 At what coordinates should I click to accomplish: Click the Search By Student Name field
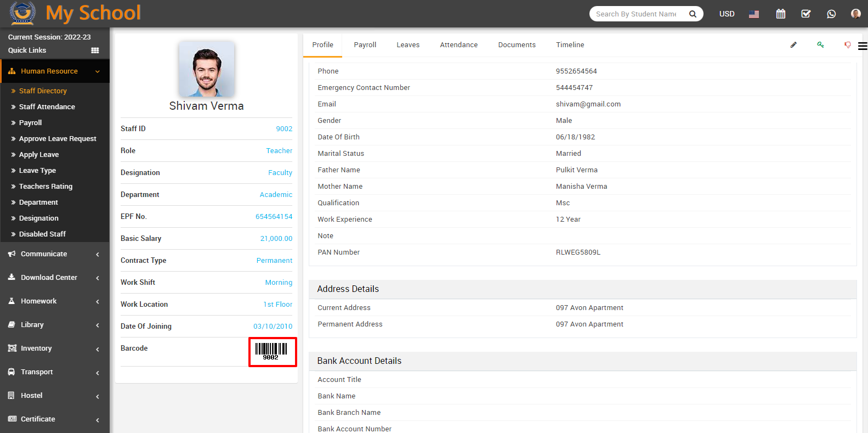click(x=636, y=14)
